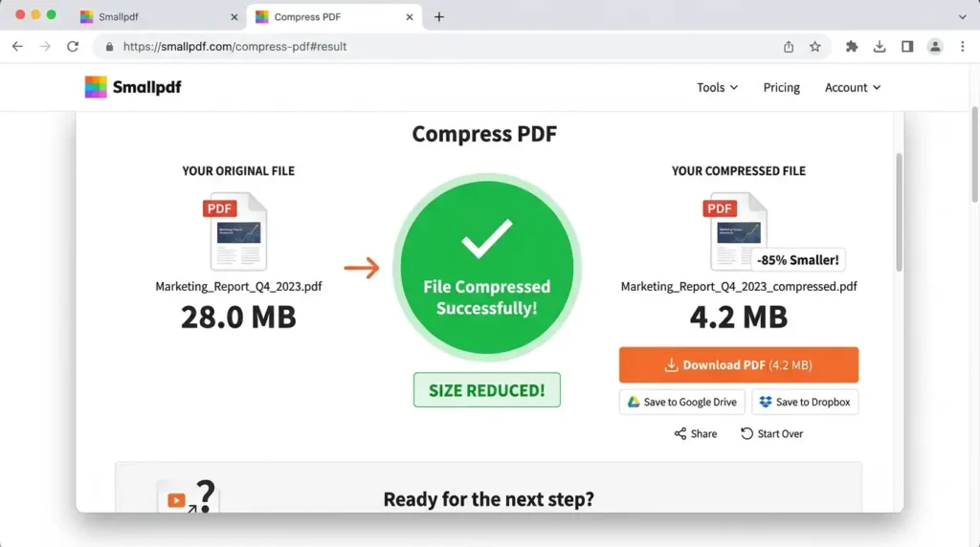The width and height of the screenshot is (980, 547).
Task: Click the Marketing_Report_Q4_2023_compressed.pdf filename
Action: pos(739,286)
